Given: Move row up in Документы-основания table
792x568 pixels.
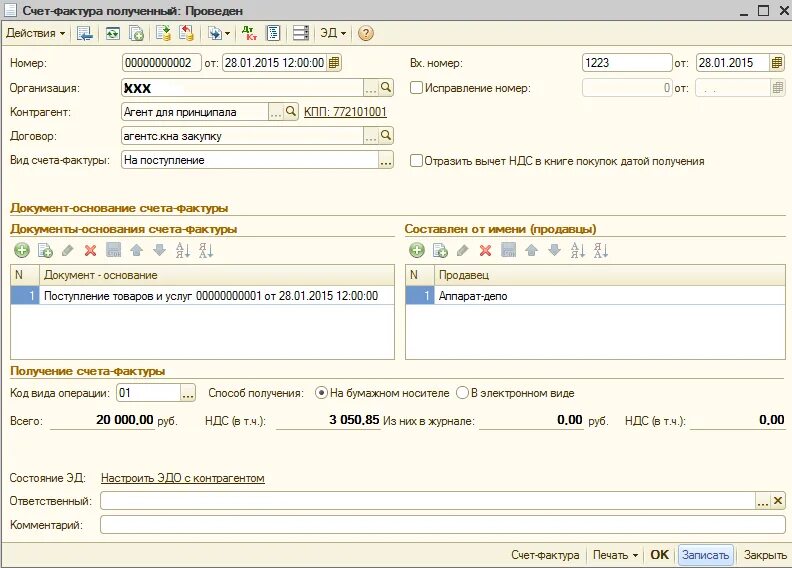Looking at the screenshot, I should (136, 250).
